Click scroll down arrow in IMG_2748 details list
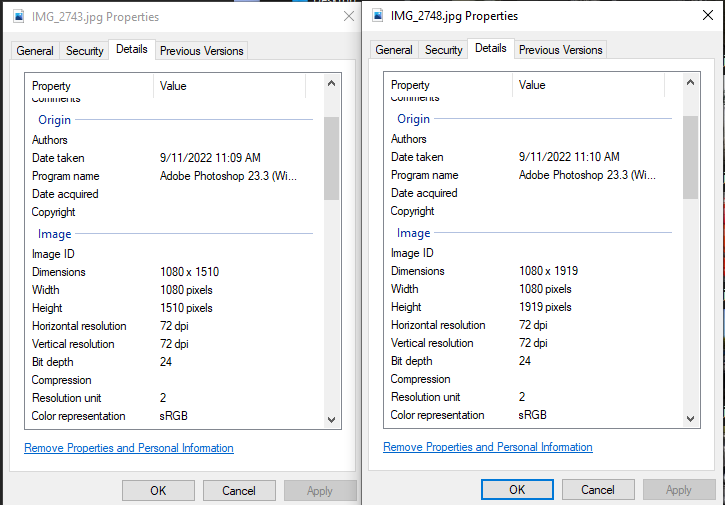This screenshot has height=505, width=725. [x=690, y=419]
